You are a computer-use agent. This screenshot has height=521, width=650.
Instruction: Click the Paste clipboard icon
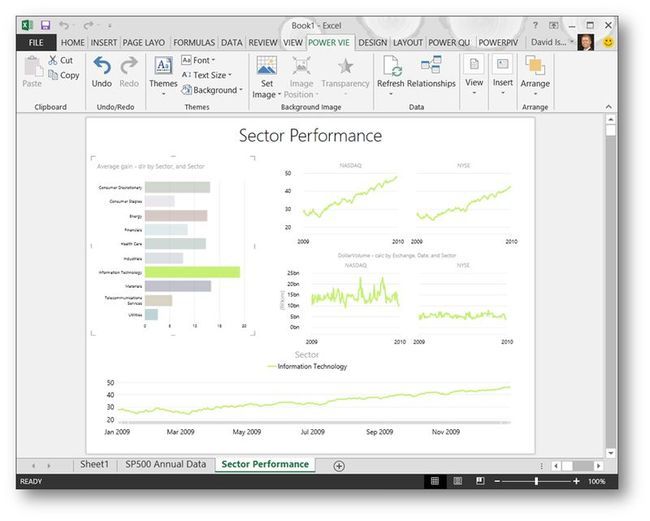click(x=33, y=66)
